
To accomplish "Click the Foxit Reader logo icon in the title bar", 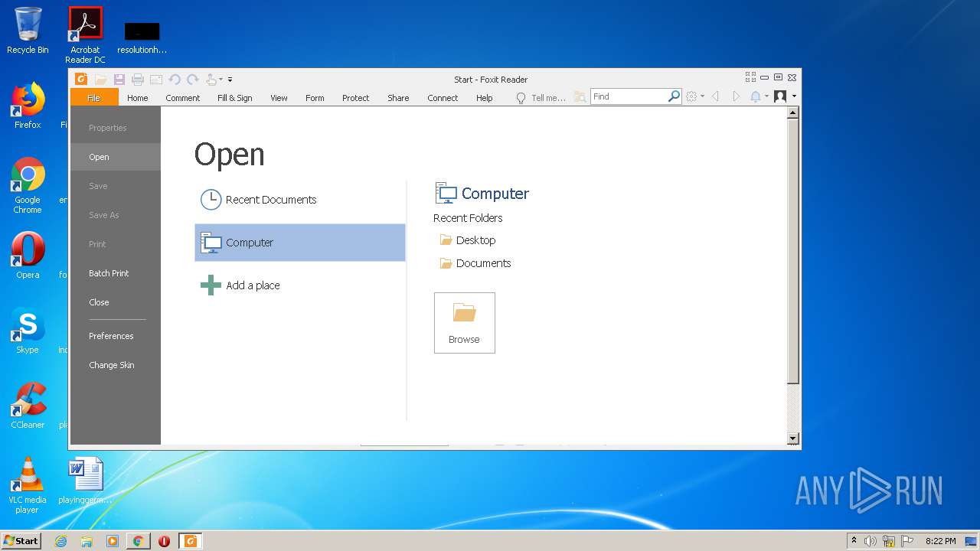I will pos(81,79).
